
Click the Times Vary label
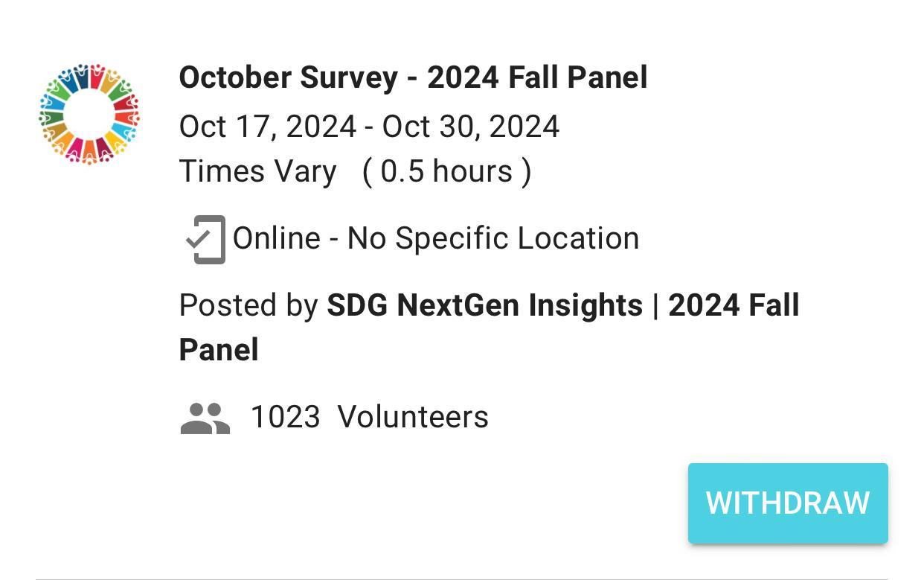pyautogui.click(x=257, y=171)
